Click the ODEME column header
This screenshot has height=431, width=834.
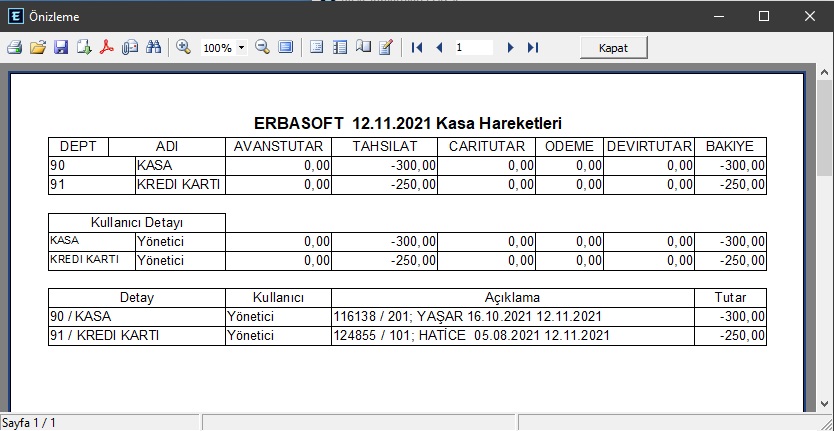tap(569, 147)
